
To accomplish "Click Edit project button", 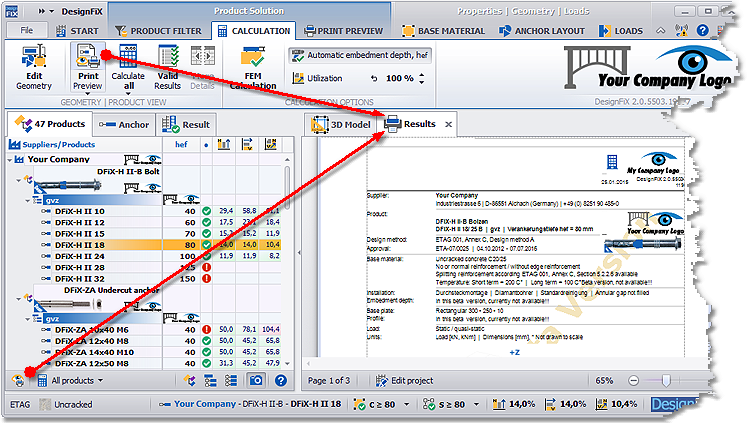I will (404, 380).
